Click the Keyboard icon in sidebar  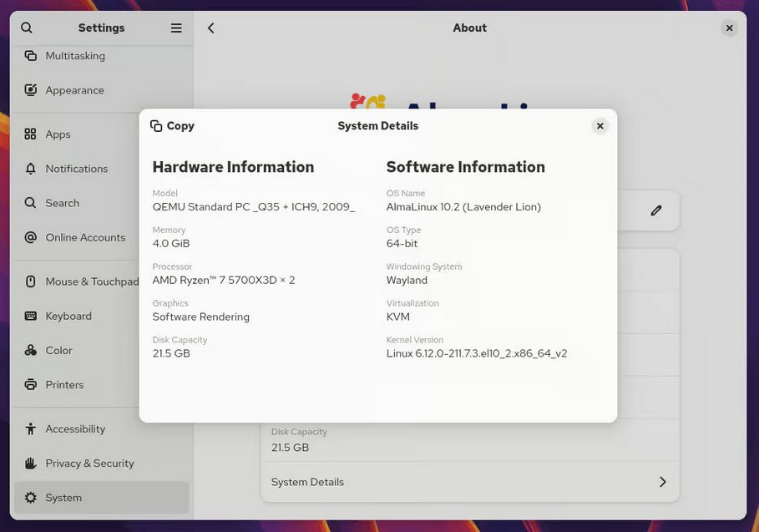pos(31,316)
